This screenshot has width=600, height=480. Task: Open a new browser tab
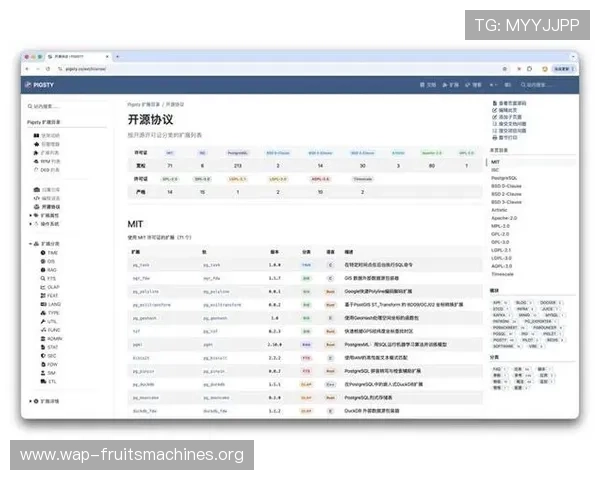click(117, 57)
